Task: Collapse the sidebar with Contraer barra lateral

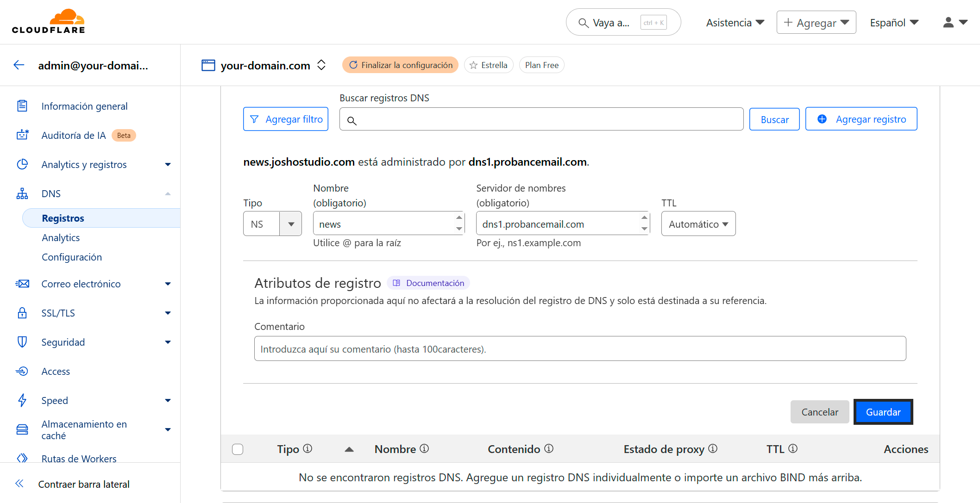Action: tap(84, 484)
